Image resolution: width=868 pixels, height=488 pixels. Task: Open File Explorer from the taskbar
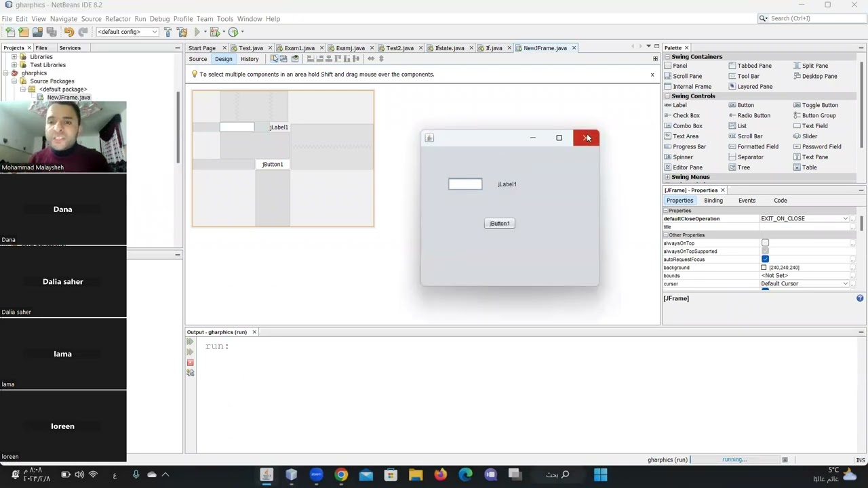416,474
